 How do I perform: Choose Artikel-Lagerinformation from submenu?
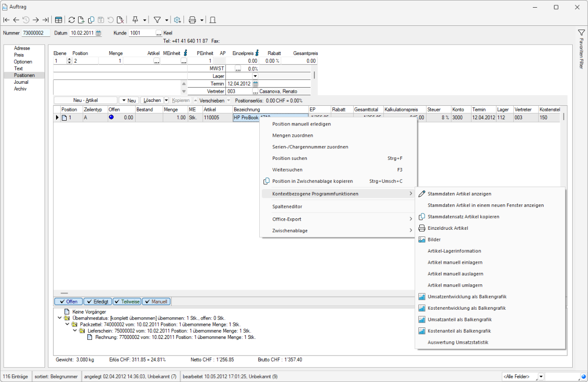click(x=454, y=251)
